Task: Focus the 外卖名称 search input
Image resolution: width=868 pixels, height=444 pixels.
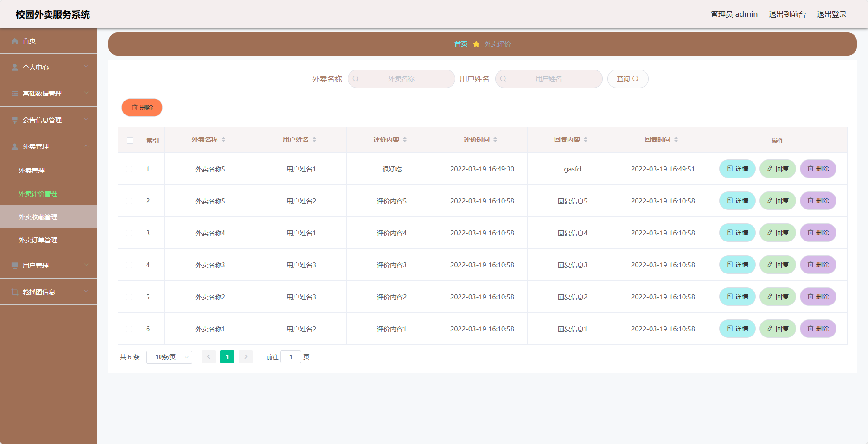Action: point(401,79)
